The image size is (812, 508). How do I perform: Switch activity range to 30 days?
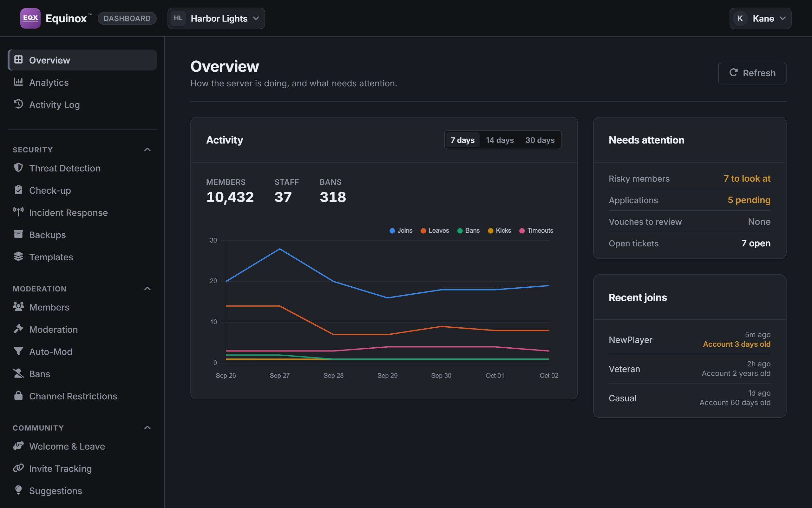[540, 140]
